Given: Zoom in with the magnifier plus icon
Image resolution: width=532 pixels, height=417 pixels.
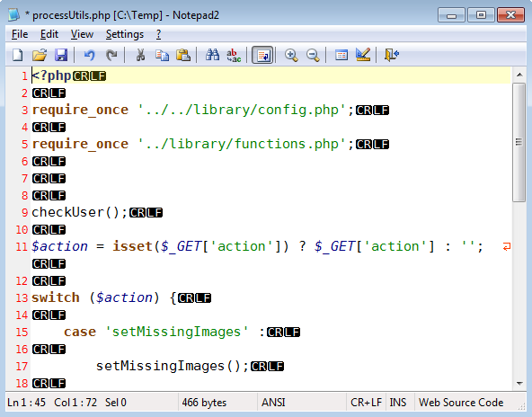Looking at the screenshot, I should [291, 55].
